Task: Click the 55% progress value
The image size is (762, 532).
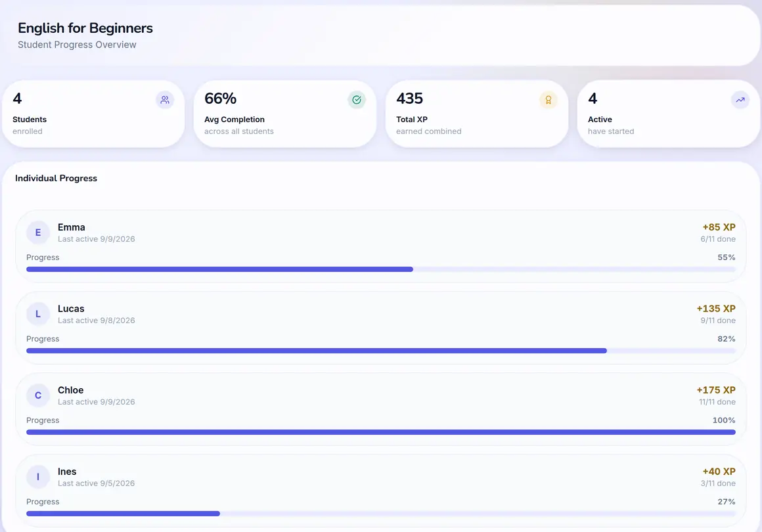Action: [727, 257]
